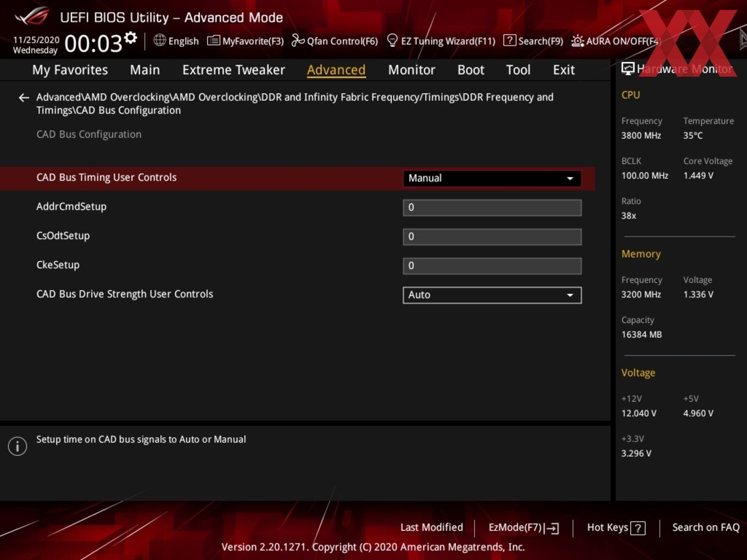Select the CkeSetup label
747x560 pixels.
(x=58, y=265)
